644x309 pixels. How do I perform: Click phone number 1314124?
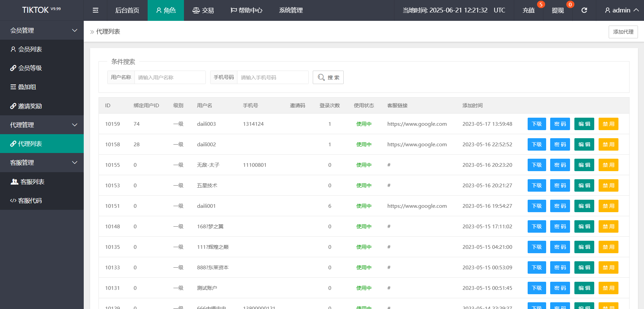(x=253, y=124)
